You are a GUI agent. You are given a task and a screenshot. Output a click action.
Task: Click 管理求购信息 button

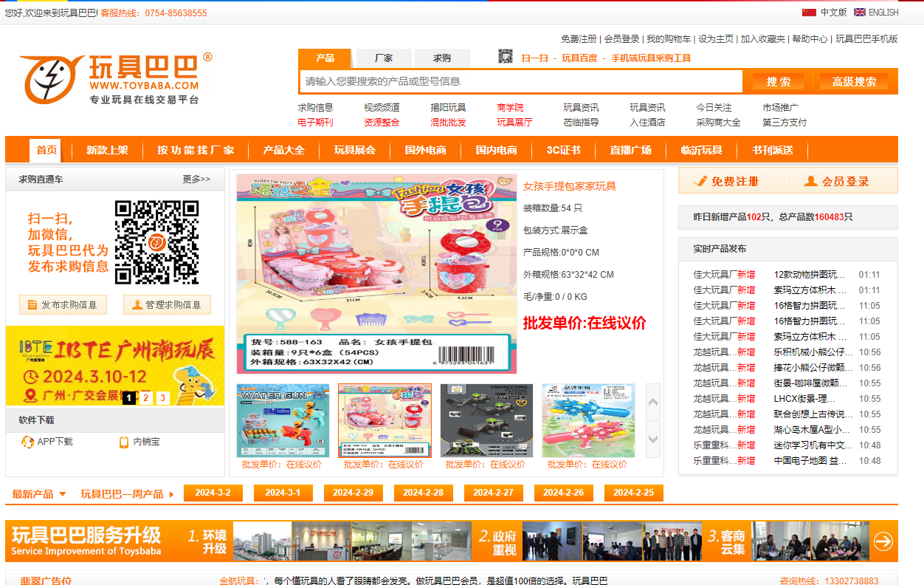click(x=167, y=304)
